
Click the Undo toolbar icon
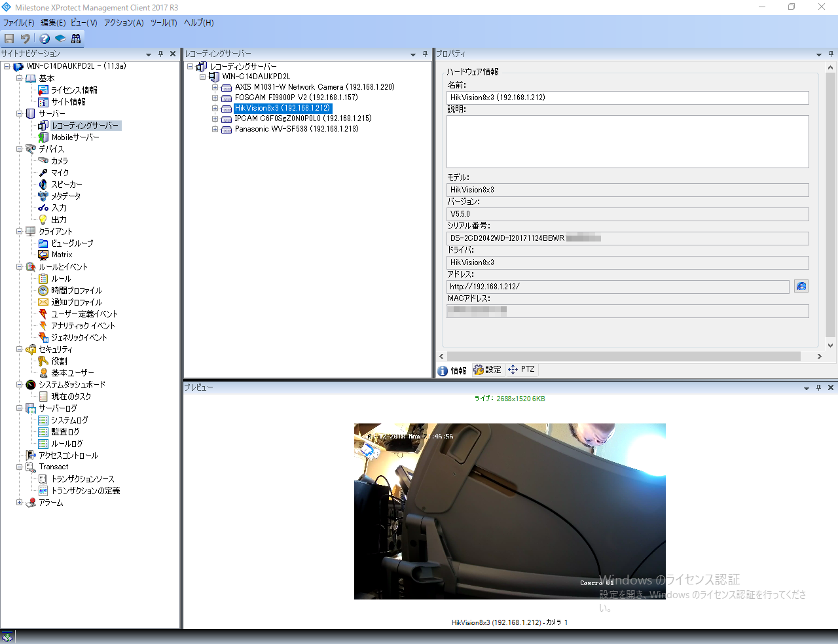(x=26, y=39)
